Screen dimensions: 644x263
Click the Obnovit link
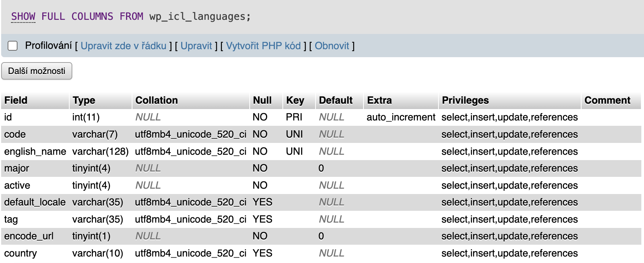pos(332,46)
